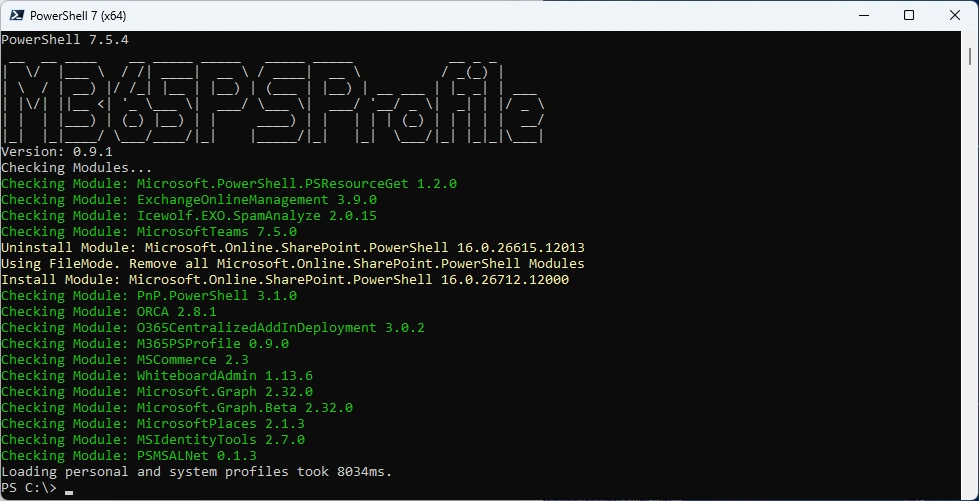Click the Install Module SharePoint 16.0.26712.12000 line
This screenshot has width=979, height=501.
[284, 280]
